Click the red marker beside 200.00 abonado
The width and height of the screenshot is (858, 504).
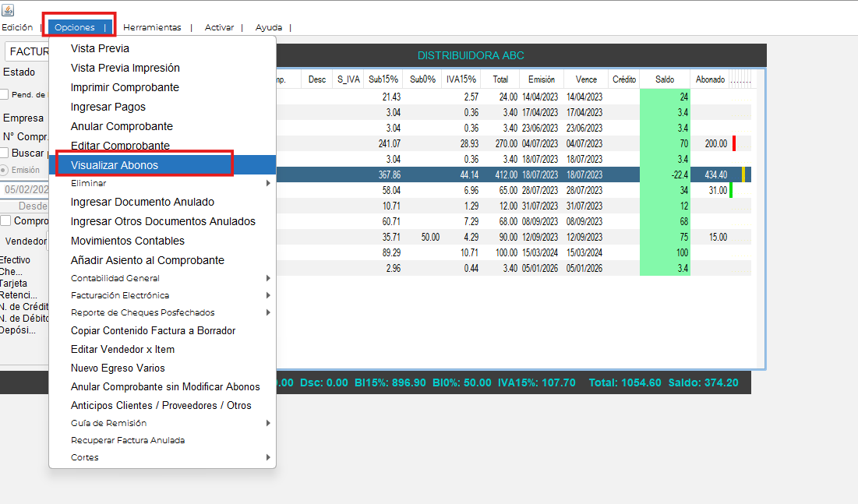734,143
